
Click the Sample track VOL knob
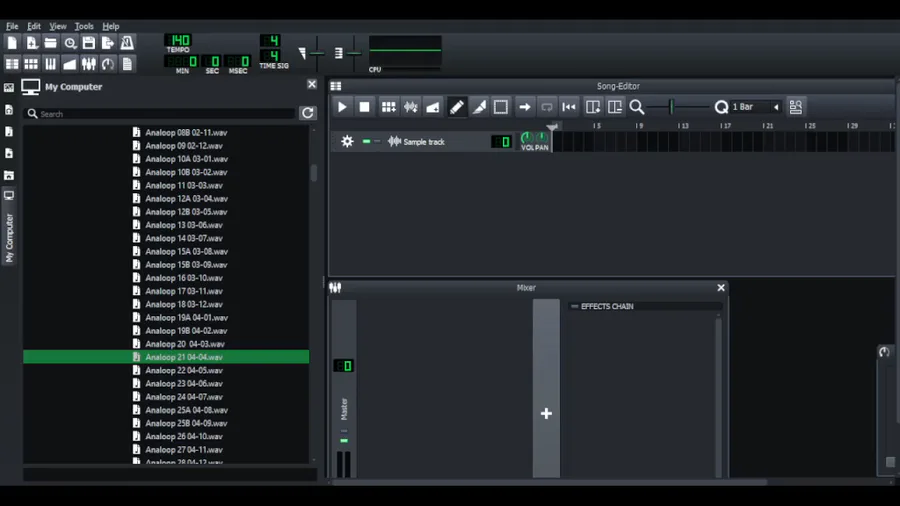(x=526, y=138)
